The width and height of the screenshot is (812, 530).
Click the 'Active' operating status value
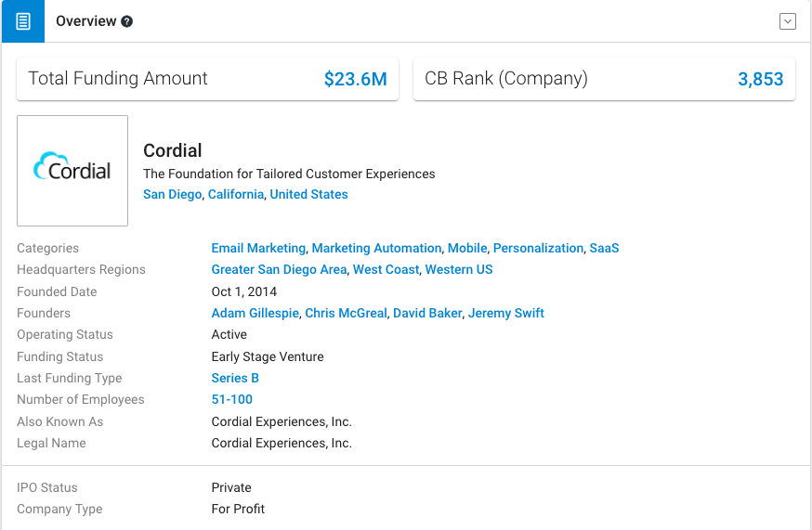click(229, 335)
